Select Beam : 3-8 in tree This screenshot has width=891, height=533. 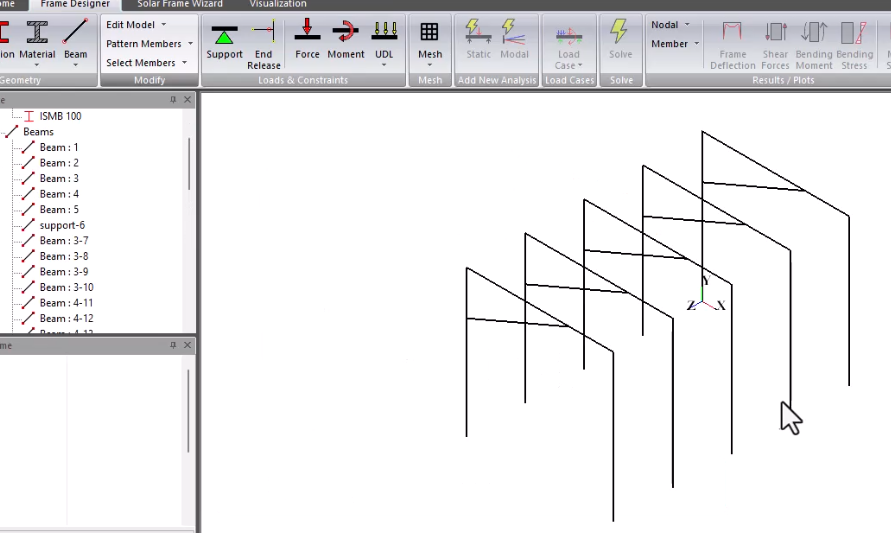coord(64,256)
